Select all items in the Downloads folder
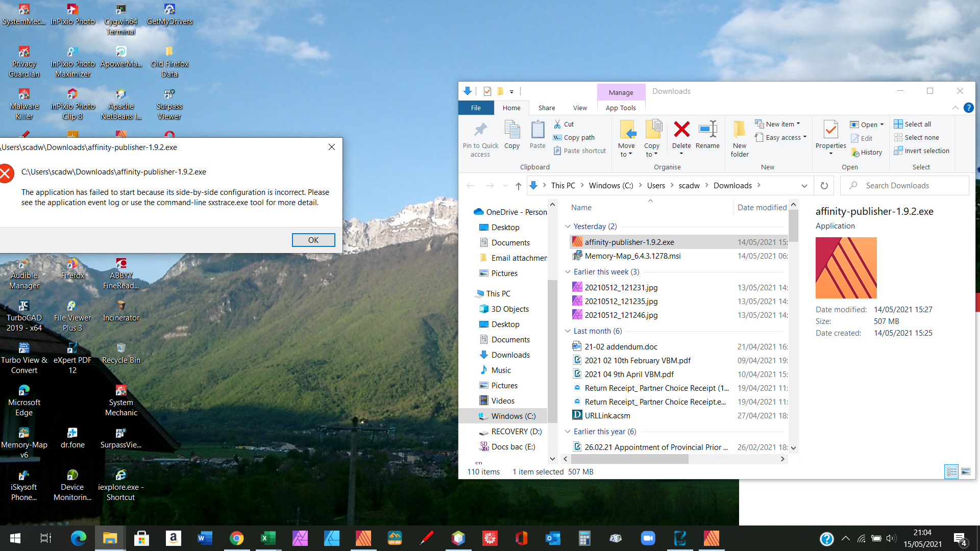The height and width of the screenshot is (551, 980). point(913,124)
